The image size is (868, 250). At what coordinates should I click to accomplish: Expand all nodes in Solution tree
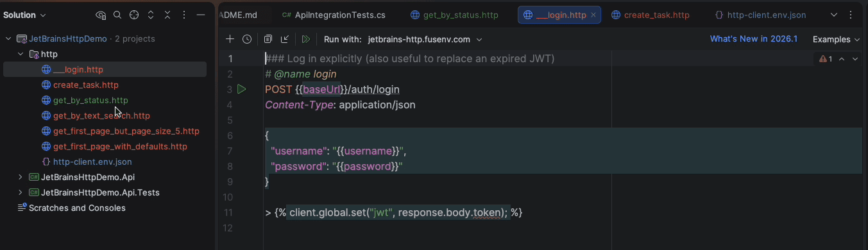[x=151, y=15]
